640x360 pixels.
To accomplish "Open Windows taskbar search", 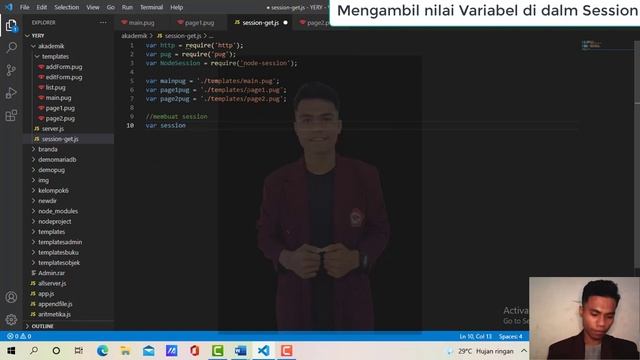I will (x=34, y=351).
